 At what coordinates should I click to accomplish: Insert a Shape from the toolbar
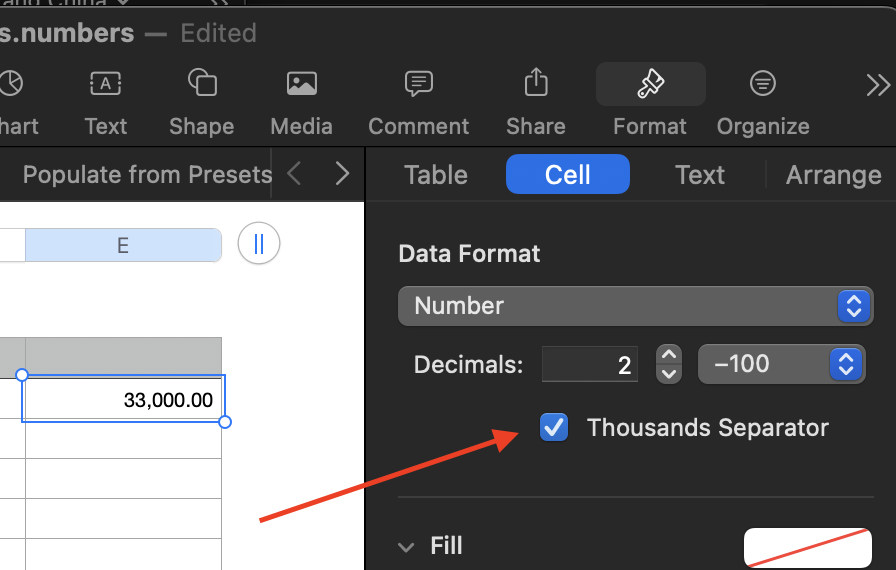202,85
